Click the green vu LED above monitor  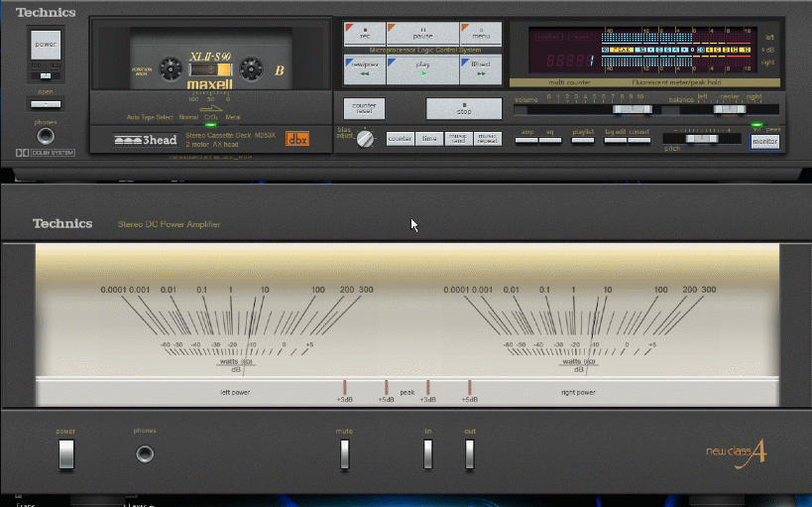point(757,124)
